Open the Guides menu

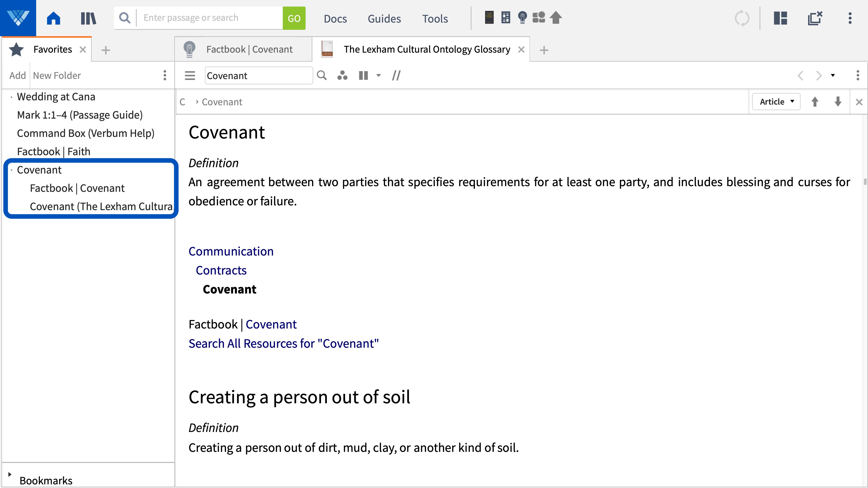[x=384, y=19]
